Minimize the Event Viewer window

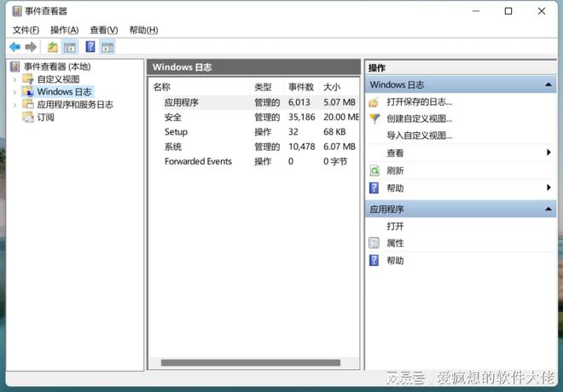(476, 11)
